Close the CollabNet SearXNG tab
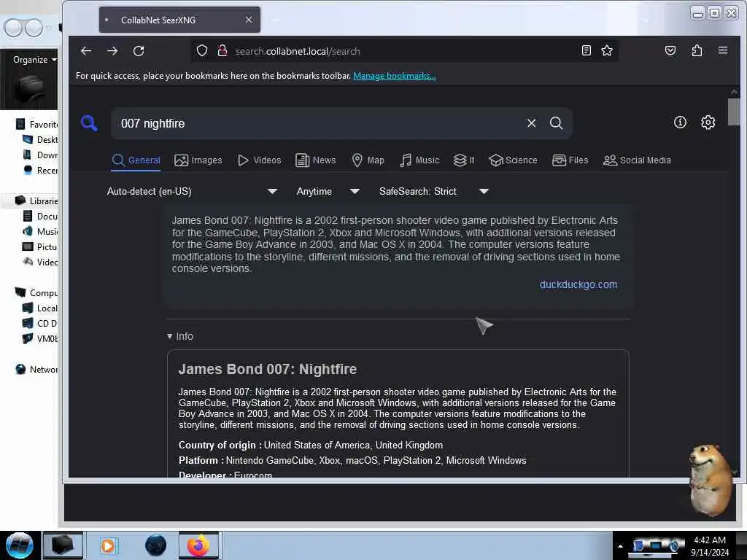Screen dimensions: 747x560 point(249,20)
